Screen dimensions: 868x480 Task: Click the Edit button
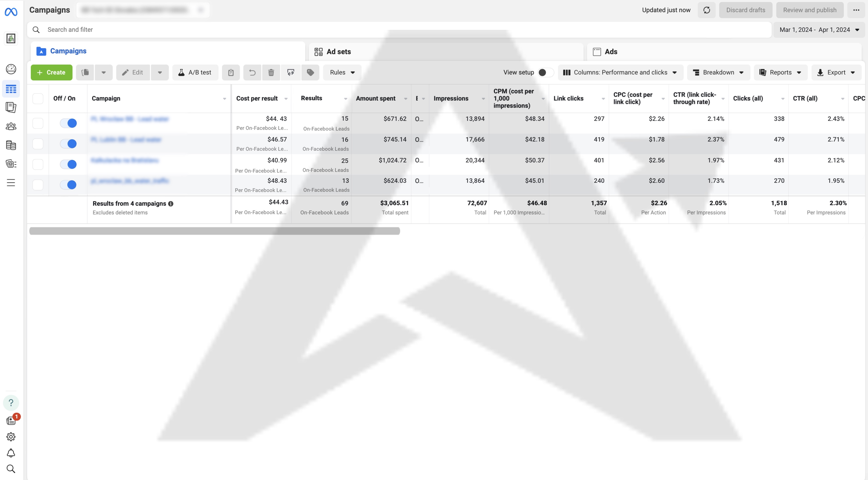pyautogui.click(x=133, y=72)
